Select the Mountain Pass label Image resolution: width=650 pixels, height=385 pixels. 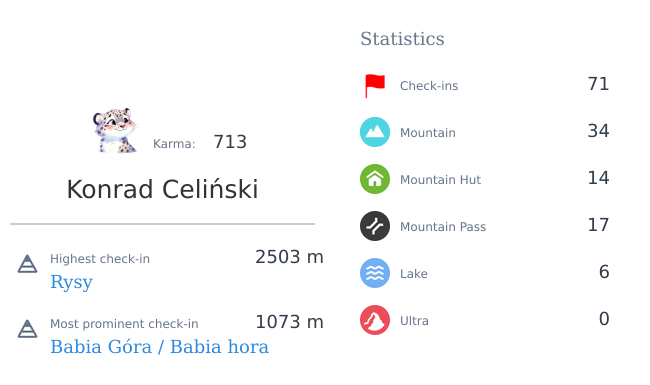pos(443,227)
